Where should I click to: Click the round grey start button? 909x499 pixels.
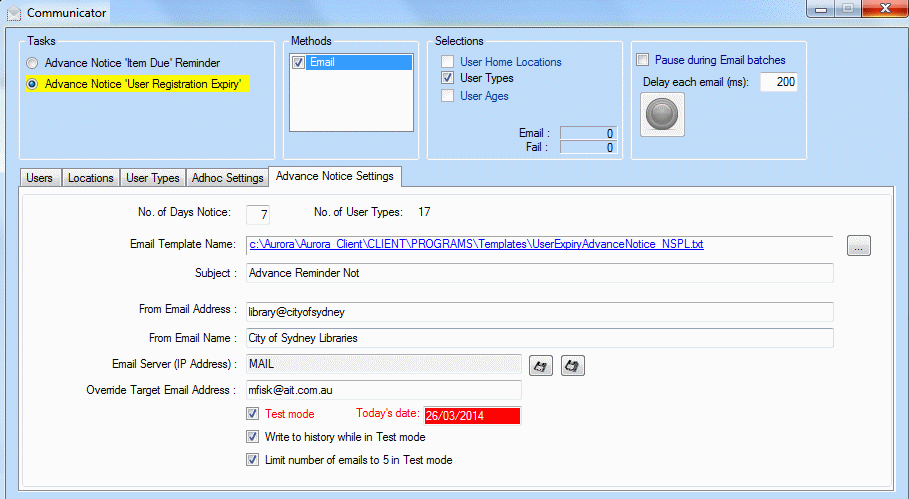click(662, 115)
